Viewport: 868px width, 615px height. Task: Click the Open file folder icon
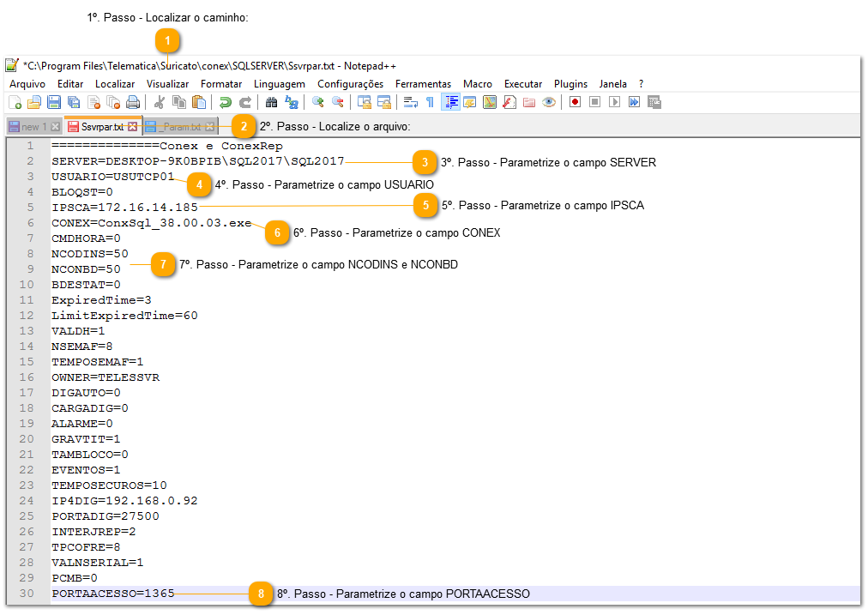coord(34,102)
